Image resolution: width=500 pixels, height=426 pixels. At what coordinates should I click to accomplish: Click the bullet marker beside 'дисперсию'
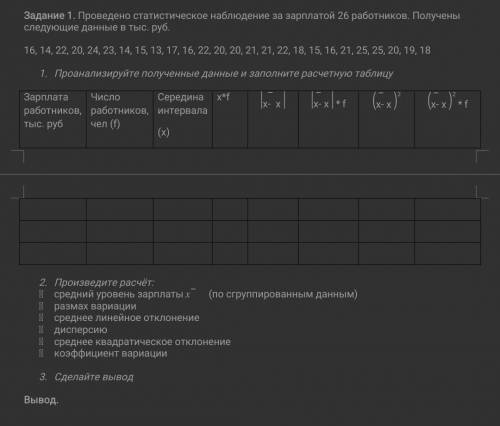point(41,330)
